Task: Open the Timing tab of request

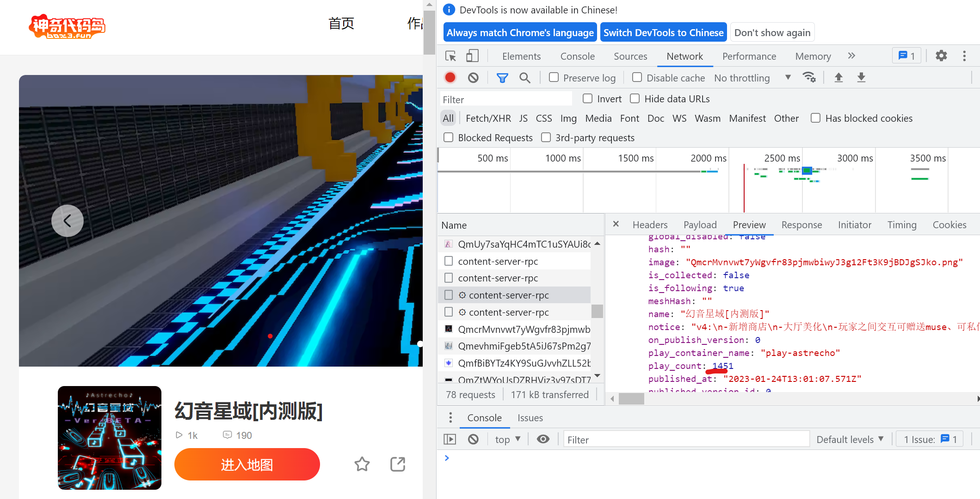Action: pyautogui.click(x=901, y=225)
